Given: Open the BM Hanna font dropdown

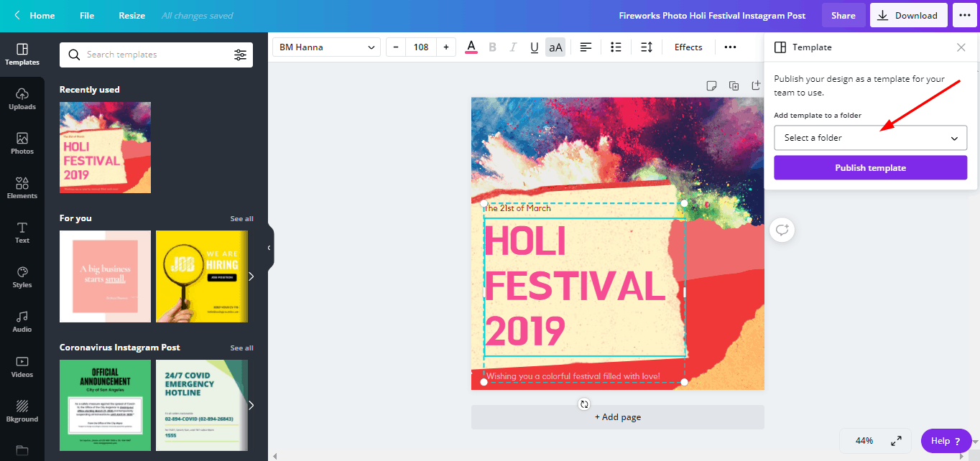Looking at the screenshot, I should point(327,47).
